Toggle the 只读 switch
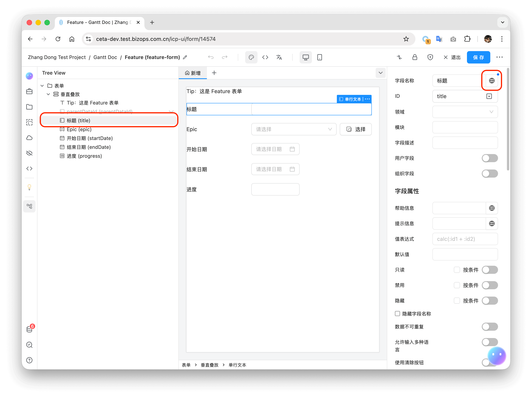Image resolution: width=532 pixels, height=398 pixels. (490, 270)
